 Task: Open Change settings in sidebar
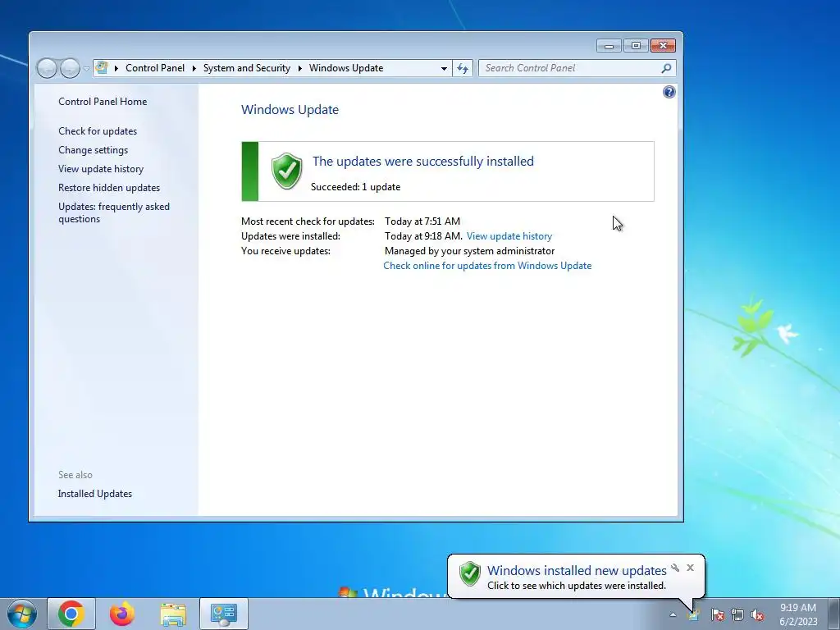94,150
